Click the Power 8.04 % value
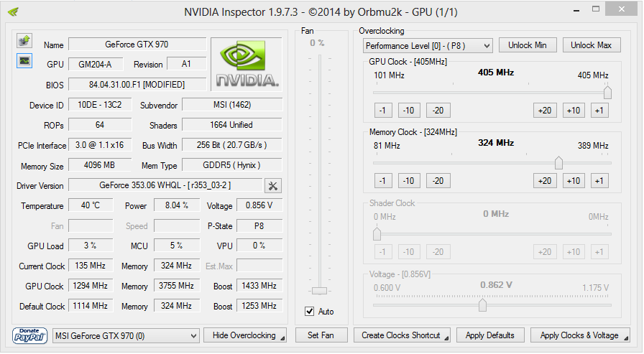The image size is (644, 354). [177, 205]
